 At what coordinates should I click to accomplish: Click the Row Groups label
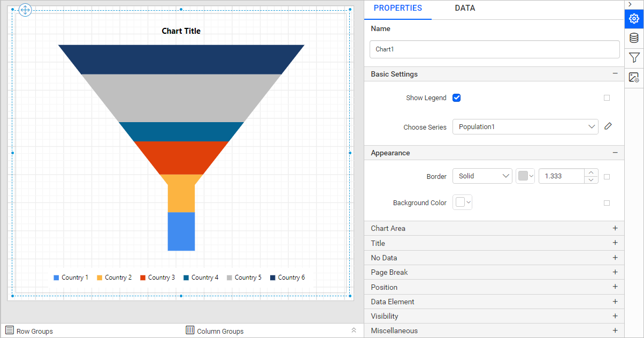coord(35,331)
